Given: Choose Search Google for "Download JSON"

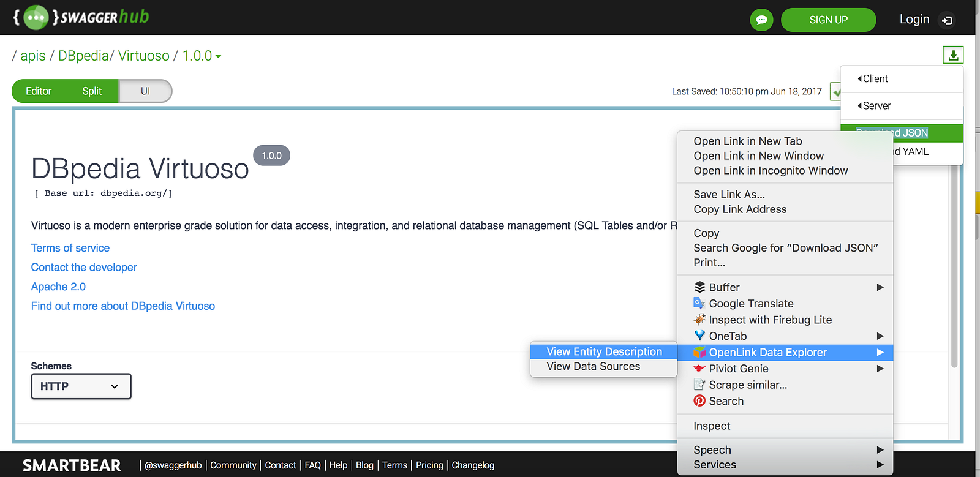Looking at the screenshot, I should tap(785, 248).
